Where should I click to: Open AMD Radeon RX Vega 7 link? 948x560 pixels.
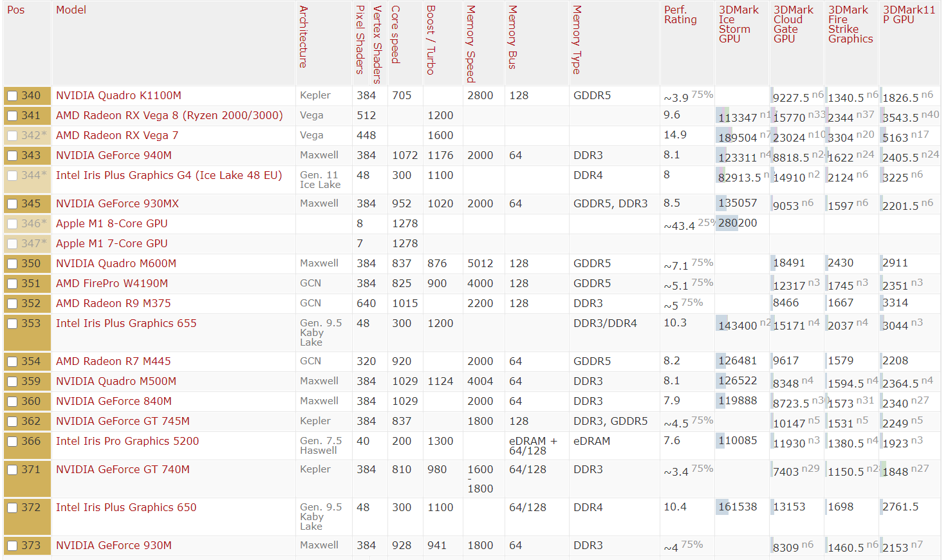click(117, 135)
